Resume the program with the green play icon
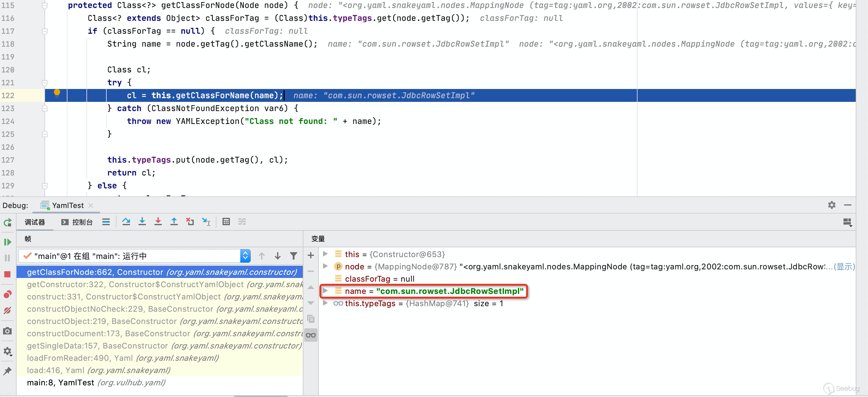 pyautogui.click(x=7, y=242)
